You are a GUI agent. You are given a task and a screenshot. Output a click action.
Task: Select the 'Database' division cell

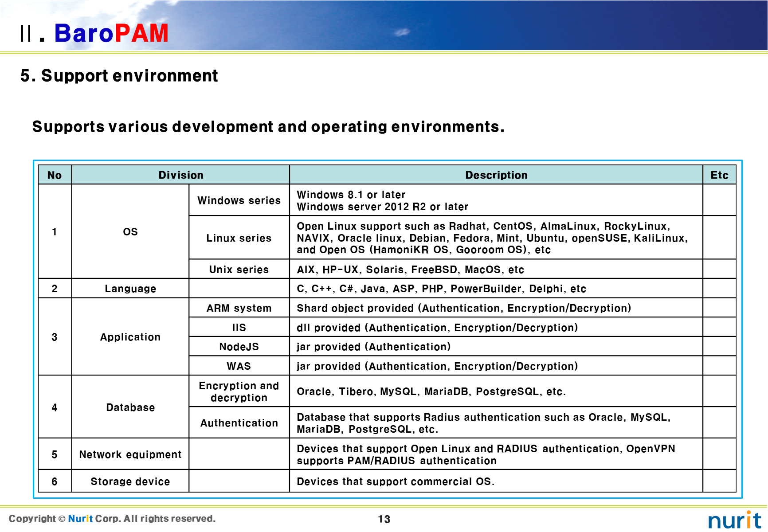pyautogui.click(x=130, y=407)
